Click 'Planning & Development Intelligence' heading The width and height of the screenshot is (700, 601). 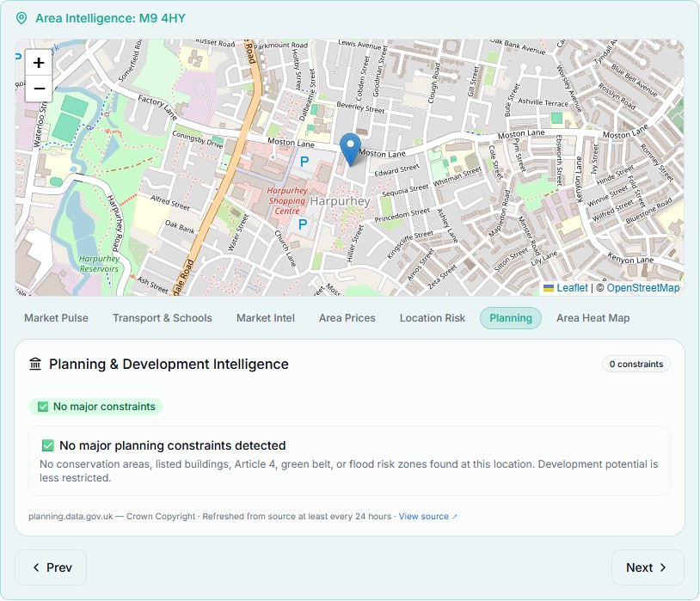pyautogui.click(x=169, y=364)
